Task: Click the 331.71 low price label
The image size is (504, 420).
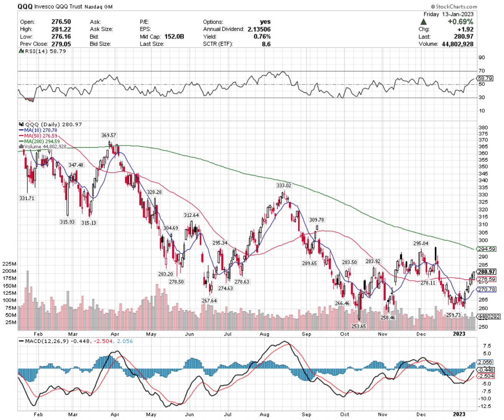Action: [x=27, y=198]
